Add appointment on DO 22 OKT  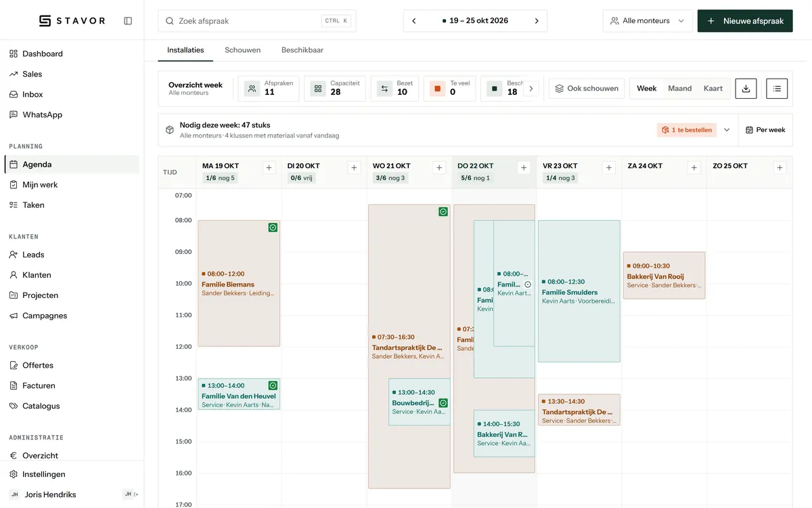pos(523,167)
